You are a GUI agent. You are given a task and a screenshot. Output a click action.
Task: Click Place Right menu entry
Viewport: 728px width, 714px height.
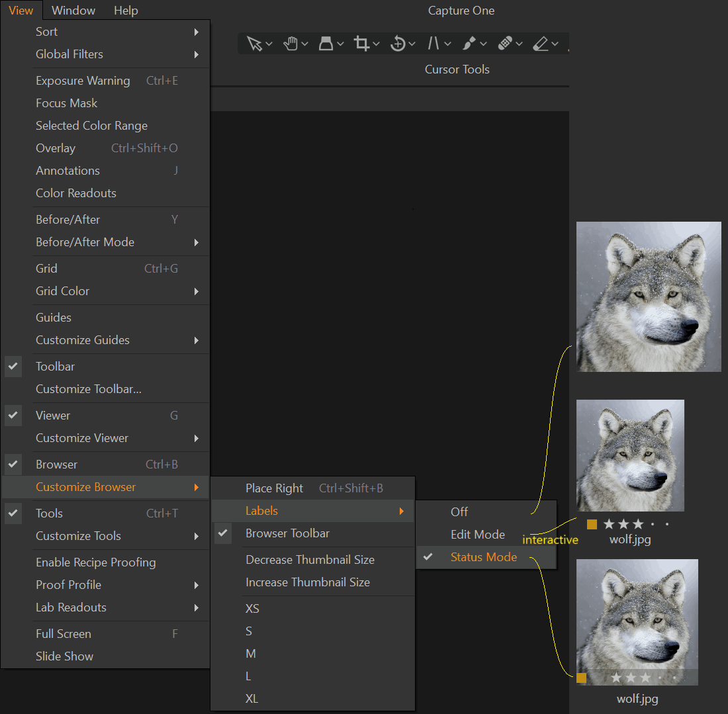pyautogui.click(x=274, y=488)
